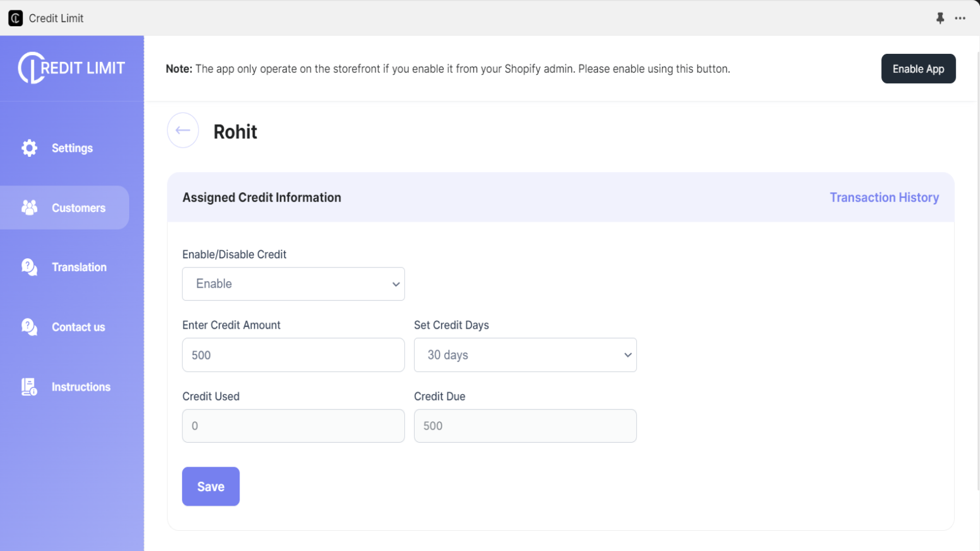This screenshot has width=980, height=551.
Task: Save the credit information
Action: 211,487
